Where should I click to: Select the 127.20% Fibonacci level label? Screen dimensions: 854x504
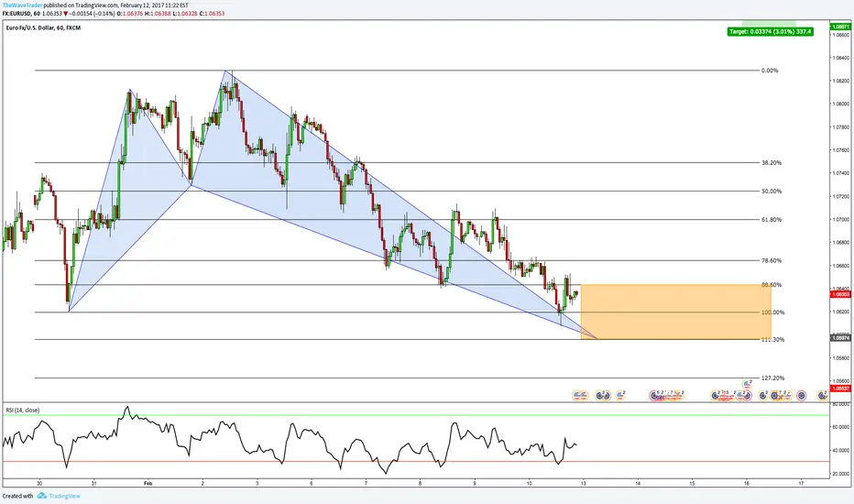[772, 378]
